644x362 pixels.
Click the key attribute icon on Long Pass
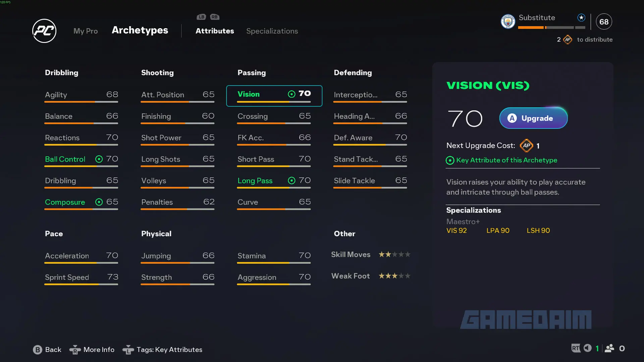coord(292,180)
